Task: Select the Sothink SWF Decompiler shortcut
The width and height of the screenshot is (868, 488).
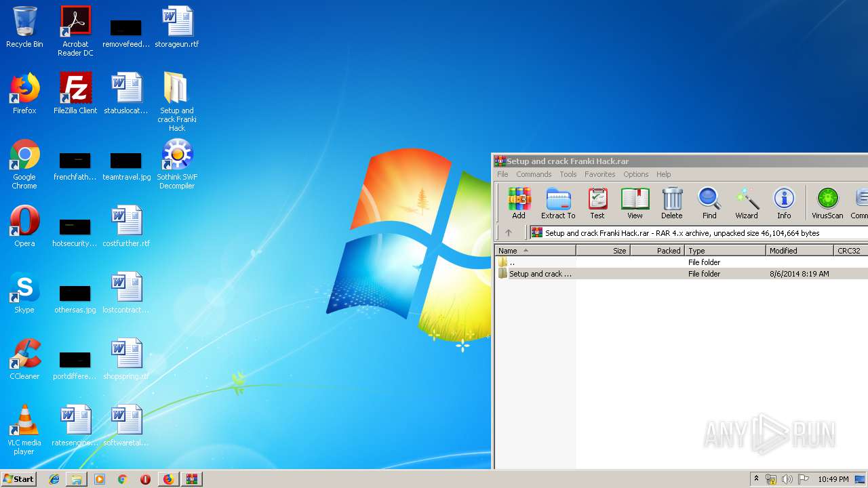Action: point(177,164)
